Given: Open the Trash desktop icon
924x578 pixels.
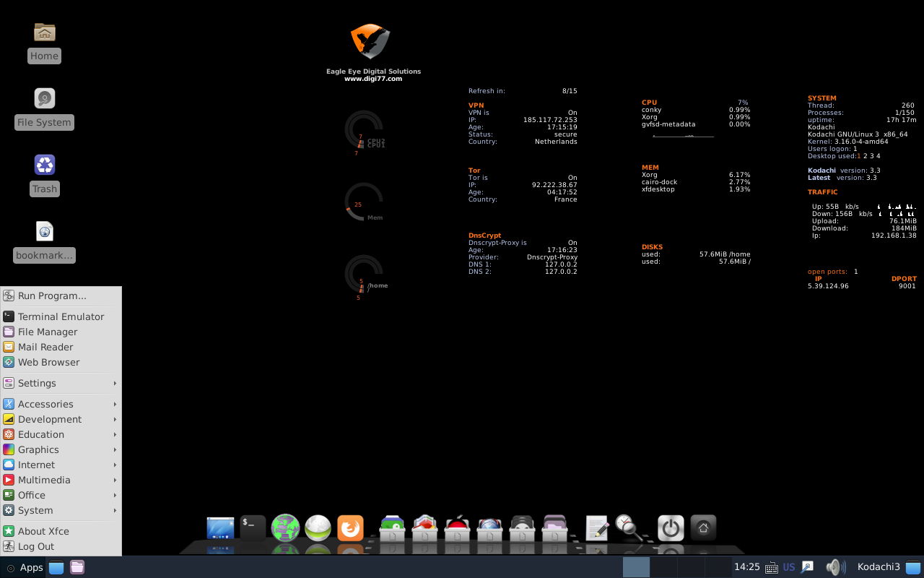Looking at the screenshot, I should [x=45, y=165].
